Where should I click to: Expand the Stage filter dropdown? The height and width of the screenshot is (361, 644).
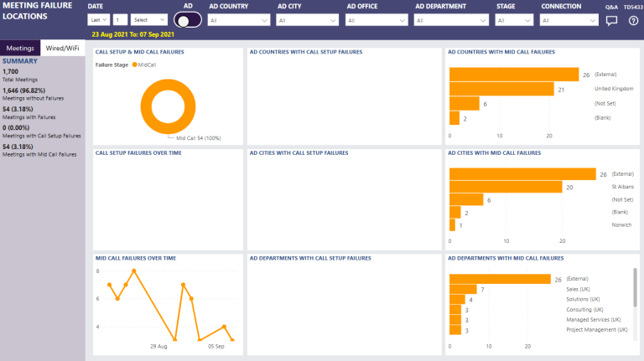[514, 20]
